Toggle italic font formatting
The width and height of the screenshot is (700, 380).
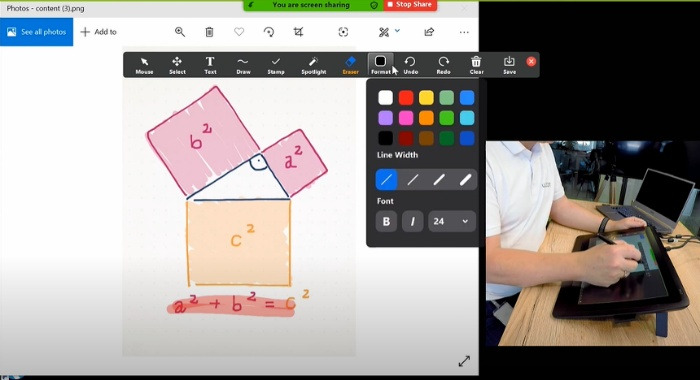coord(412,221)
